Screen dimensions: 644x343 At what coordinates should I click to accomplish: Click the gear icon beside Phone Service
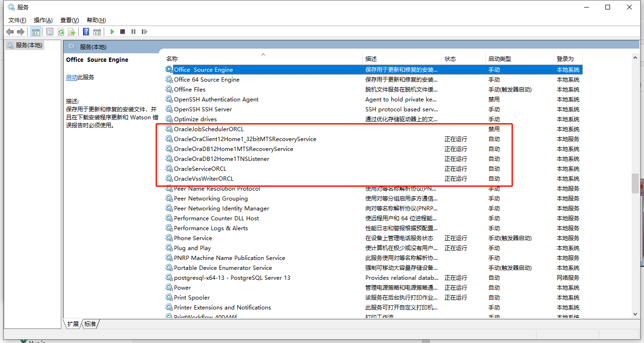click(x=169, y=238)
